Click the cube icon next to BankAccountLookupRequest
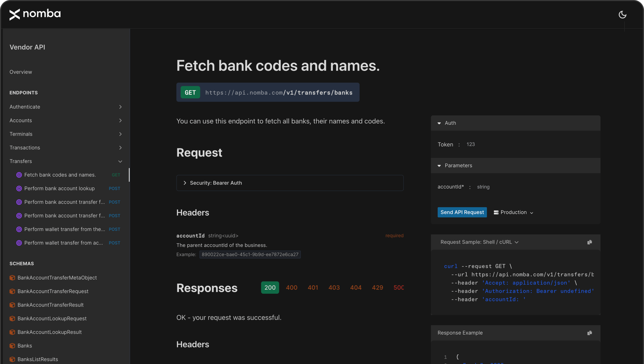Image resolution: width=644 pixels, height=364 pixels. click(x=12, y=318)
